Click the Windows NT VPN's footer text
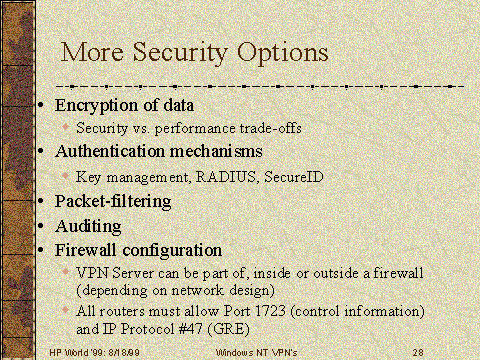 [256, 353]
